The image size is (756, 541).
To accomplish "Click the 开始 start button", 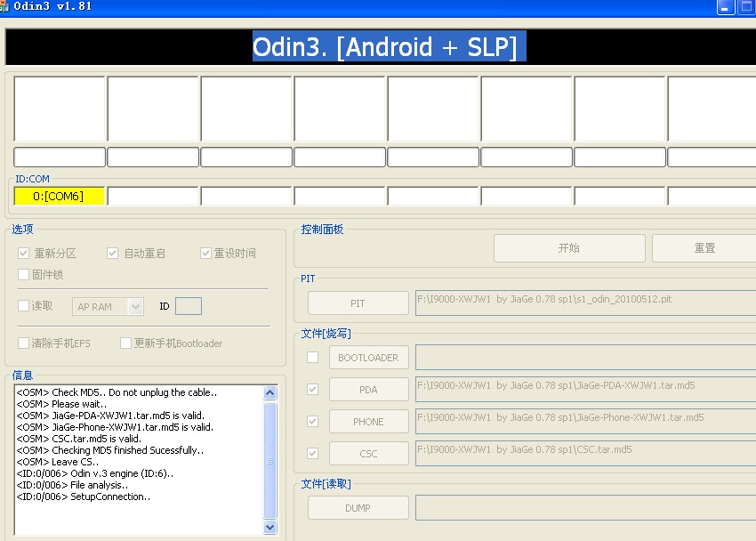I will coord(569,248).
